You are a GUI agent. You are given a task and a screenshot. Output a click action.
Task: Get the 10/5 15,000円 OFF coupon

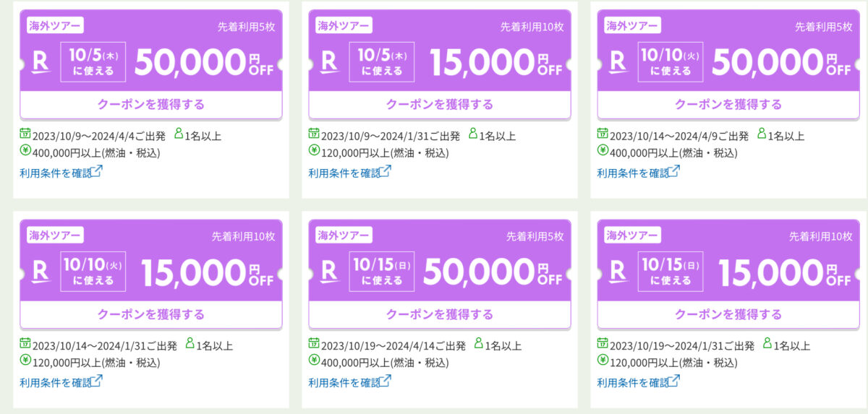click(x=440, y=105)
